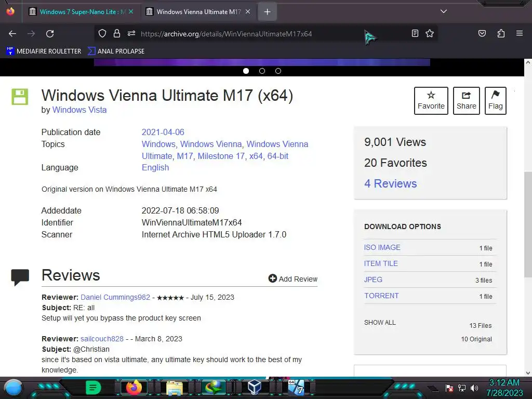Open reviewer Daniel Cummings982 profile

115,297
